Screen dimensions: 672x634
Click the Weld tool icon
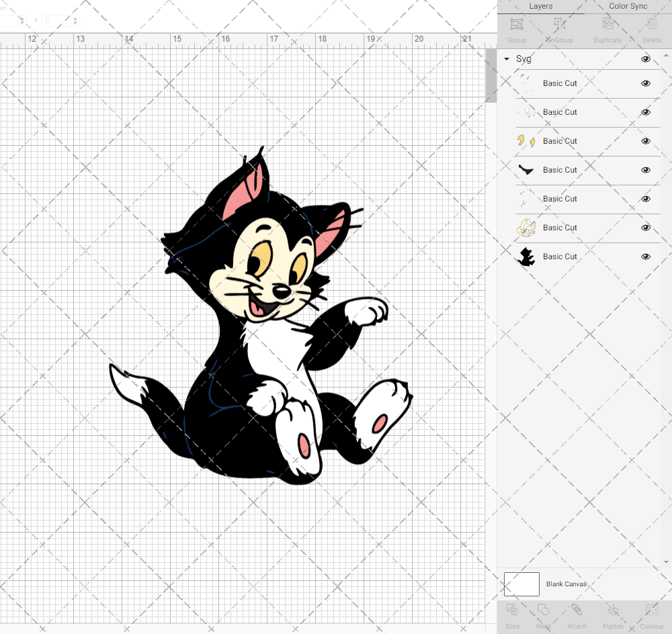point(543,610)
